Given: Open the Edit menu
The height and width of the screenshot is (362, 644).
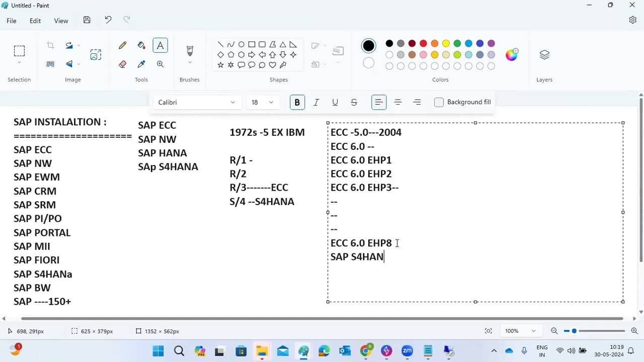Looking at the screenshot, I should click(35, 21).
